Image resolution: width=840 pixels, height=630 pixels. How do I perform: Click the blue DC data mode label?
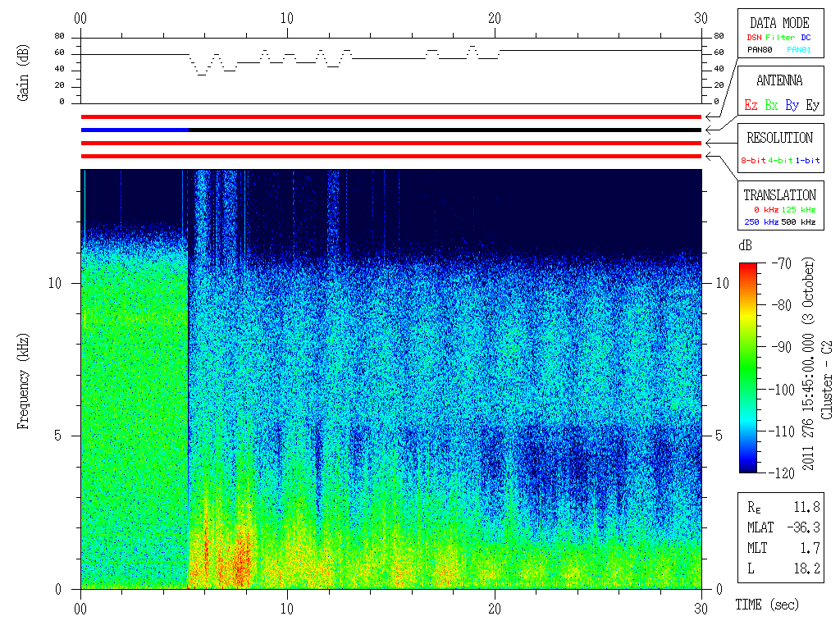click(806, 38)
